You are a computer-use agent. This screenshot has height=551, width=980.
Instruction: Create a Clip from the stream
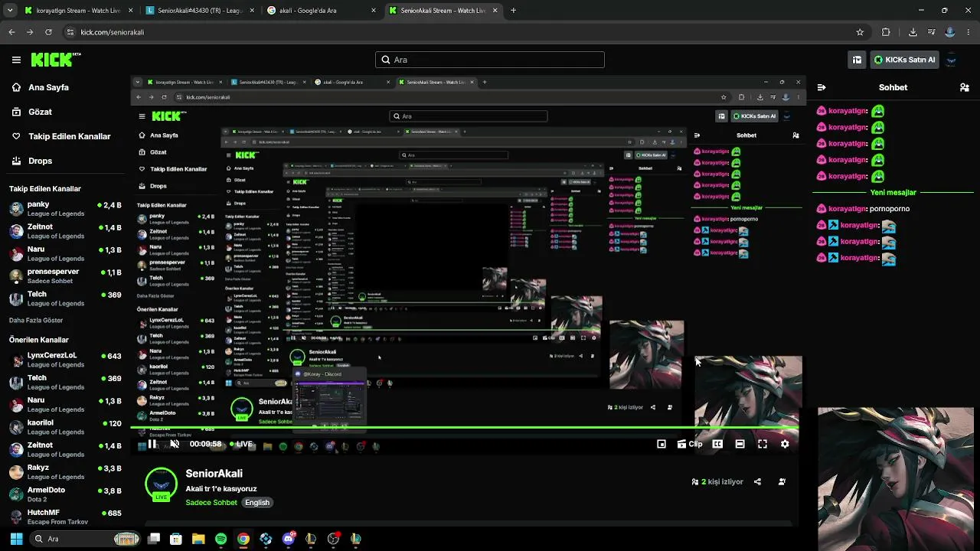pyautogui.click(x=690, y=444)
